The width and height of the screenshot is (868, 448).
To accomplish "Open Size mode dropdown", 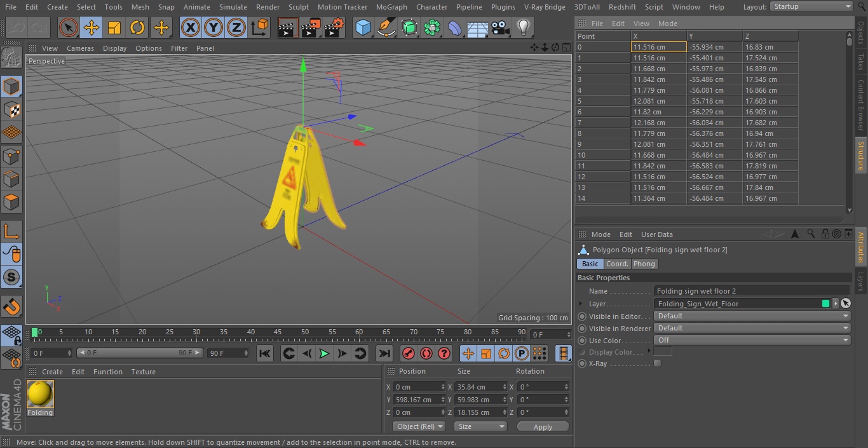I will click(480, 426).
